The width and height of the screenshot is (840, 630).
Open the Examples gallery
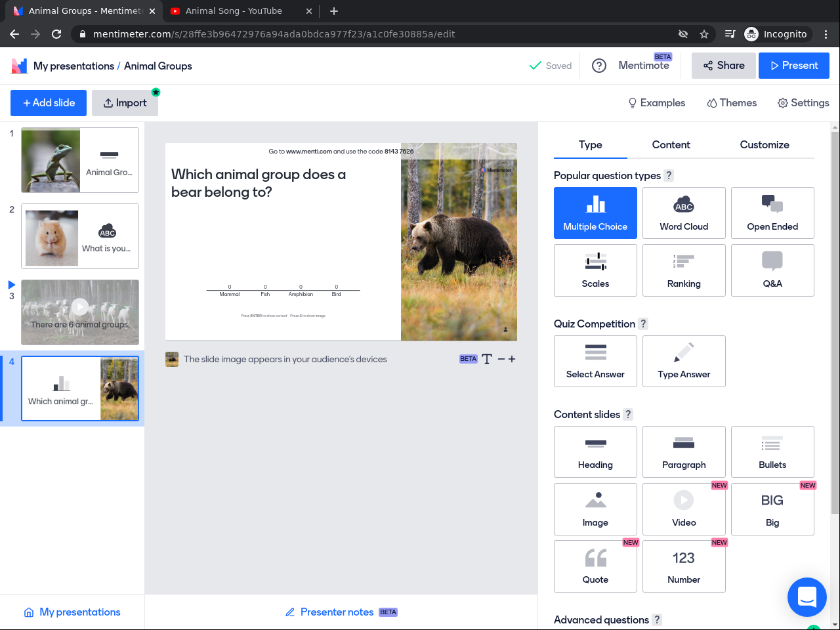point(656,103)
